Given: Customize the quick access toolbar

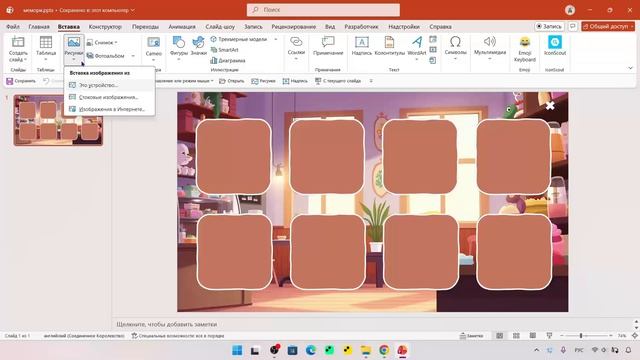Looking at the screenshot, I should tap(371, 81).
